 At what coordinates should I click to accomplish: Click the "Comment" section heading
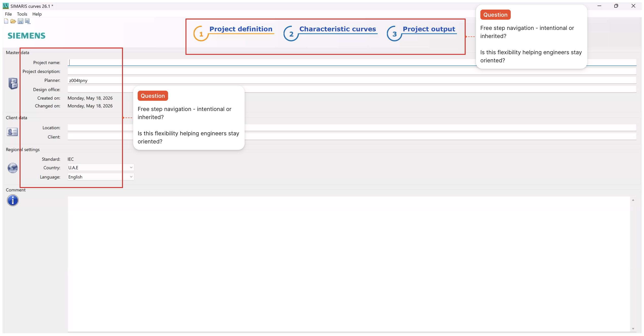click(x=16, y=190)
